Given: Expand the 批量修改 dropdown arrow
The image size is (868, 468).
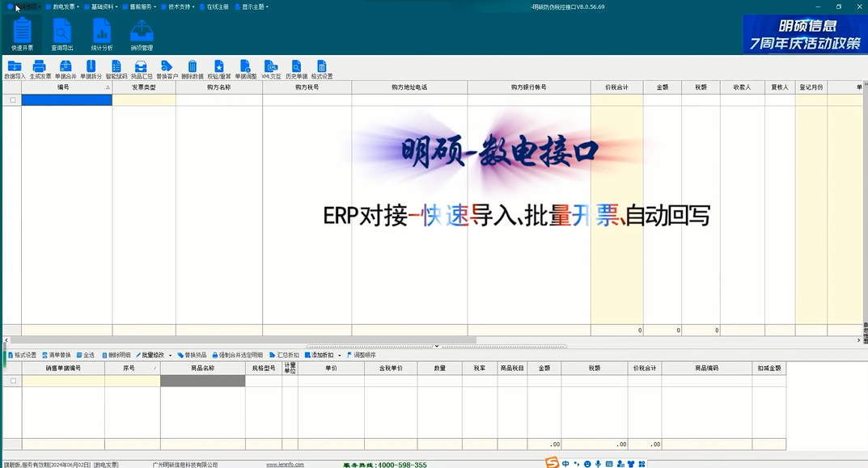Looking at the screenshot, I should (170, 356).
